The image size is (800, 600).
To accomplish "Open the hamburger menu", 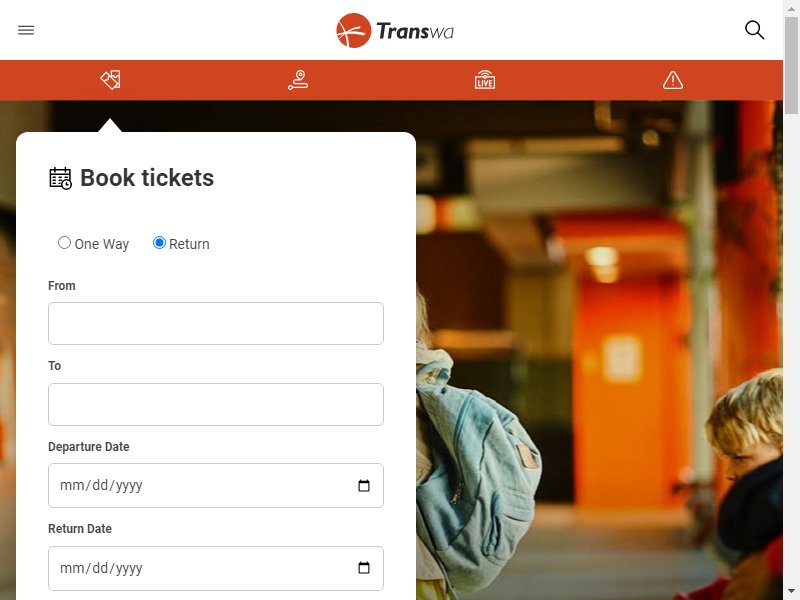I will [x=26, y=30].
